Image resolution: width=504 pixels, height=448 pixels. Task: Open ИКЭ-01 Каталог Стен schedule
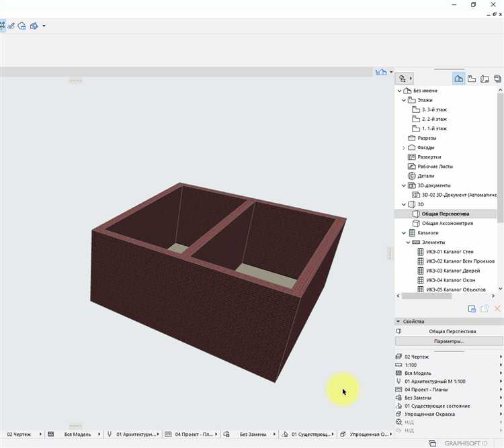pos(450,252)
